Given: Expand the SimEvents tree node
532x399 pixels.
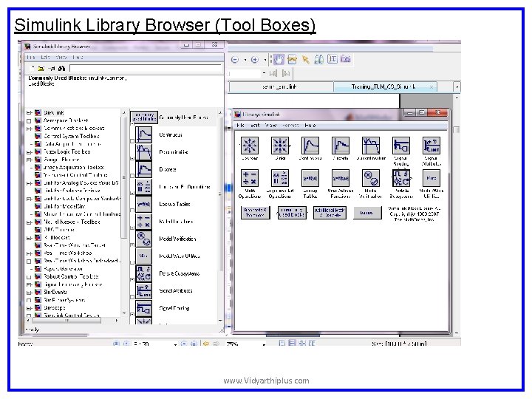Looking at the screenshot, I should point(29,293).
